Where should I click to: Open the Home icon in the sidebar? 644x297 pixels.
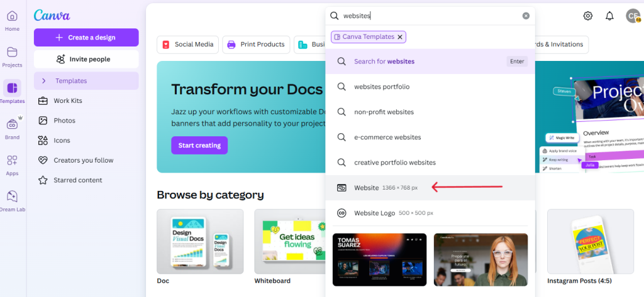(12, 16)
